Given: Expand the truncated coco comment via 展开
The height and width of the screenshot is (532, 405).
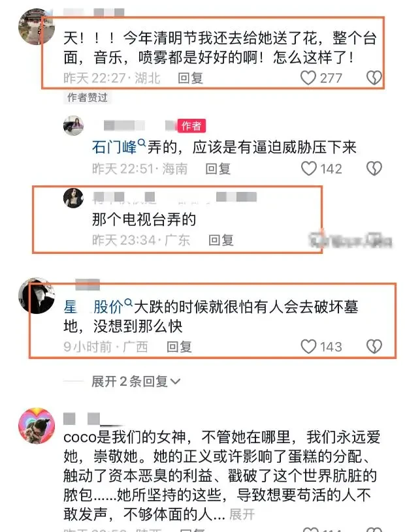Looking at the screenshot, I should (242, 514).
